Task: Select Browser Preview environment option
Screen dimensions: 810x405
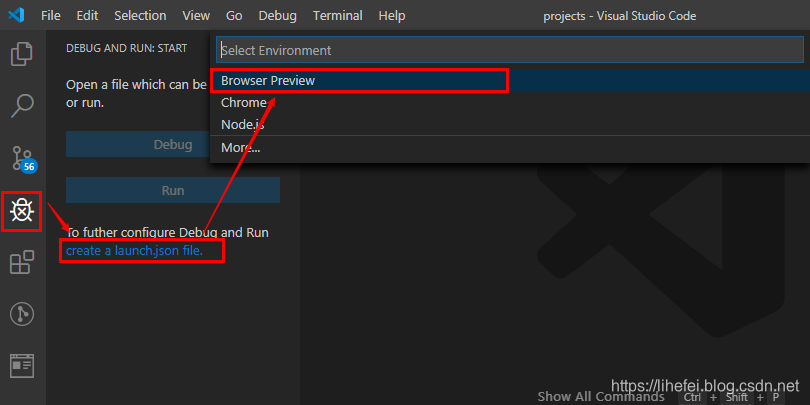Action: click(509, 81)
